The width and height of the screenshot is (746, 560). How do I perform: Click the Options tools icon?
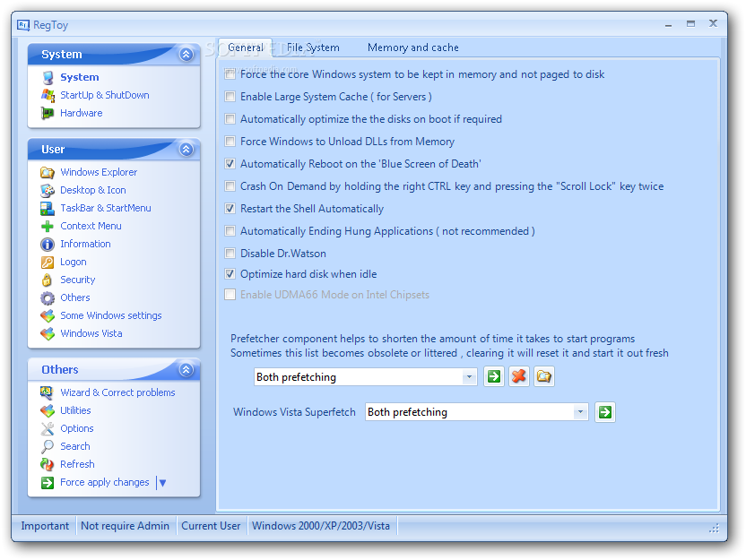pos(48,429)
